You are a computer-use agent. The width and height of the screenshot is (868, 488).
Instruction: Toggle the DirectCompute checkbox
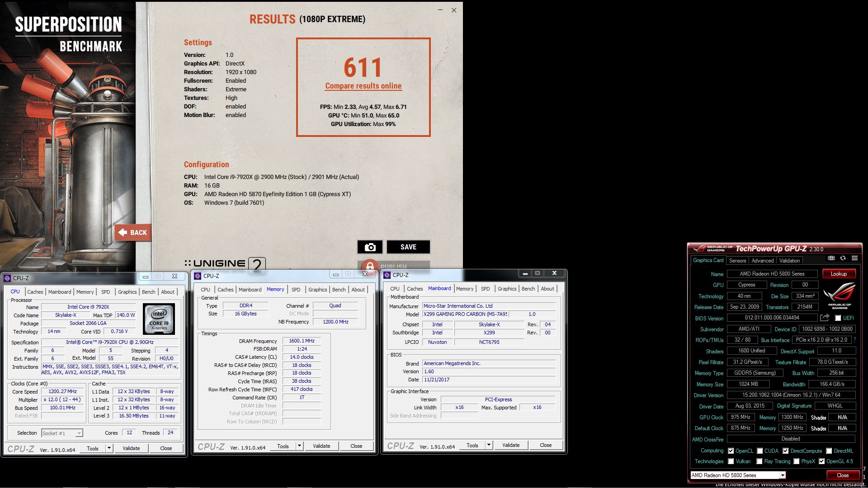point(786,451)
